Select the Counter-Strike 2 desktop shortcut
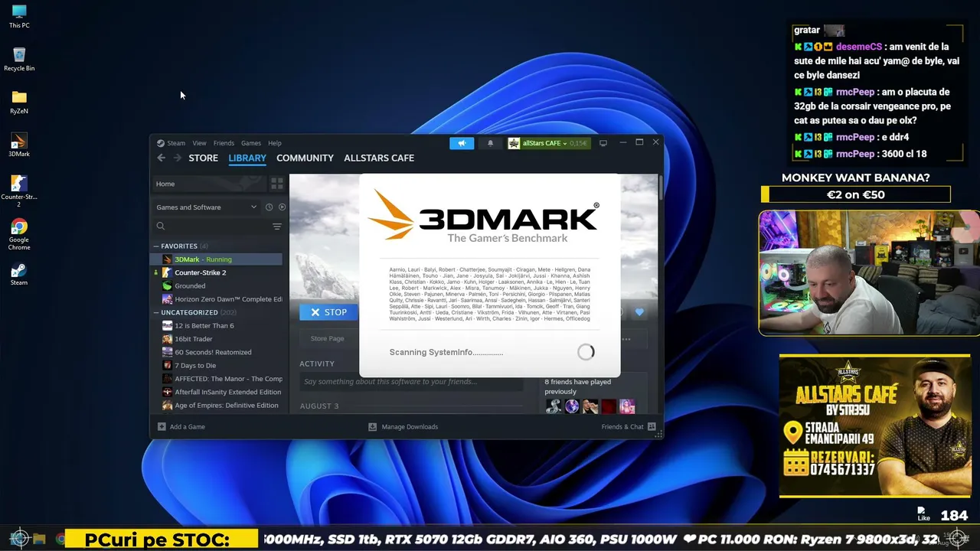The width and height of the screenshot is (980, 551). pos(19,191)
